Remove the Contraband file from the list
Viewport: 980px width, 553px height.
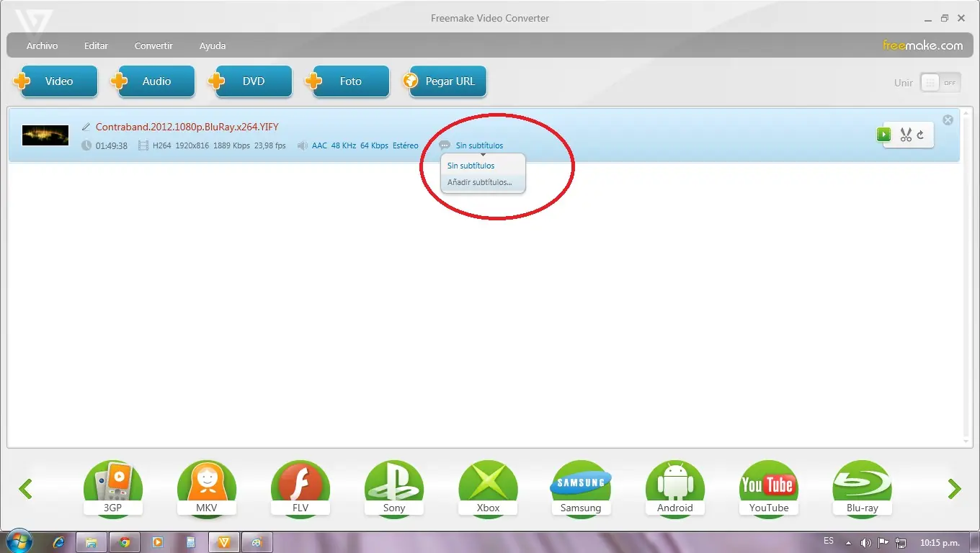pyautogui.click(x=948, y=120)
